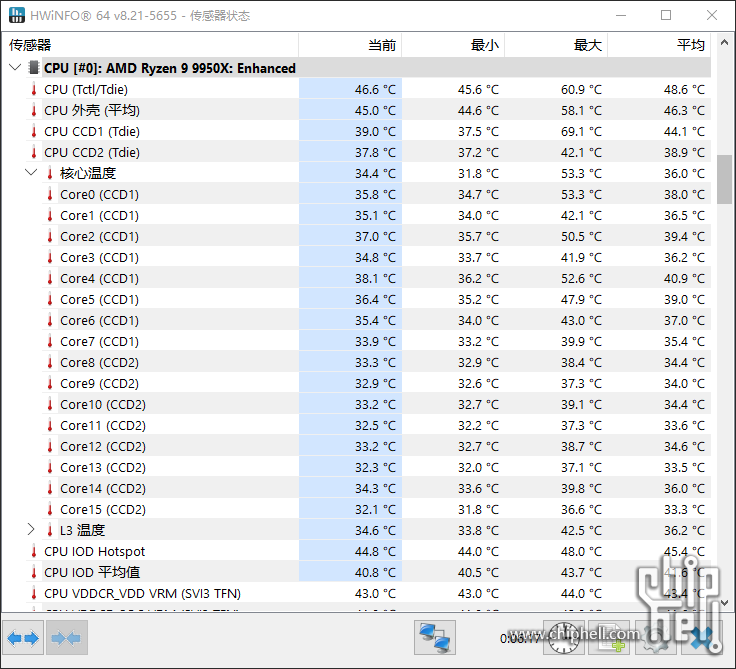
Task: Click the 当前 column header
Action: click(350, 45)
